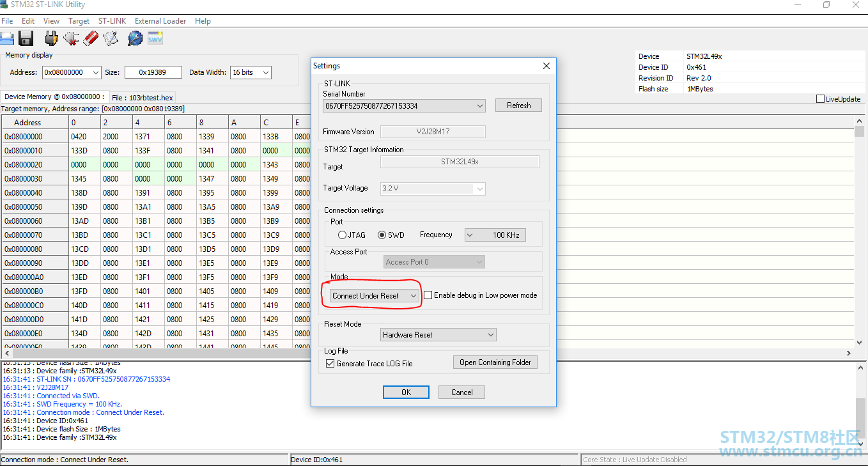The image size is (868, 466).
Task: Click the Revision ID value 'Rev 2.0'
Action: 699,78
